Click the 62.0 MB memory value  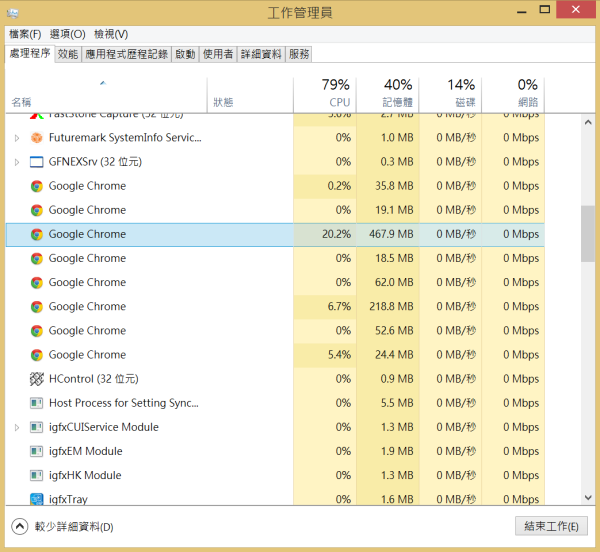(x=394, y=282)
